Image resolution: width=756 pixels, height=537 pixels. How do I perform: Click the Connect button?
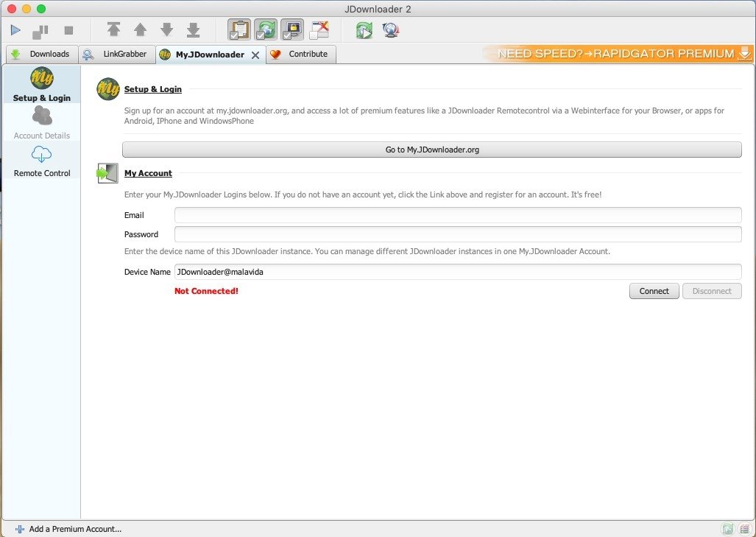654,291
